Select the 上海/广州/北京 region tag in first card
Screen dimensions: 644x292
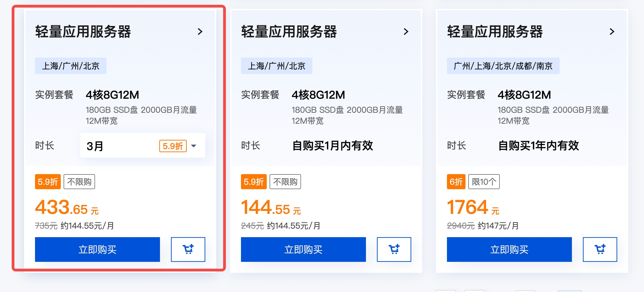pos(71,66)
